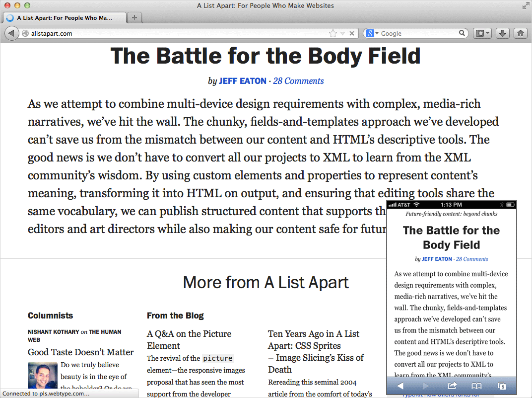Go to home page via house icon

[x=521, y=33]
